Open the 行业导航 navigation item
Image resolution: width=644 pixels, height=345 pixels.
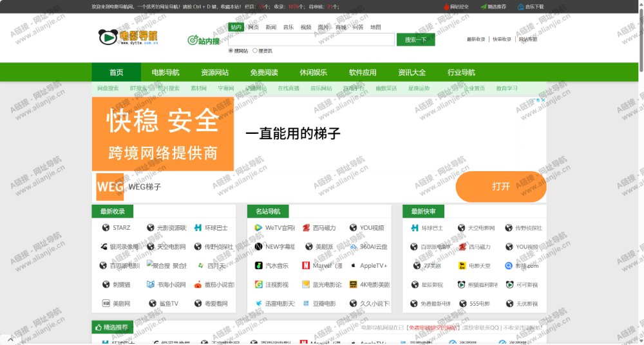click(x=461, y=72)
